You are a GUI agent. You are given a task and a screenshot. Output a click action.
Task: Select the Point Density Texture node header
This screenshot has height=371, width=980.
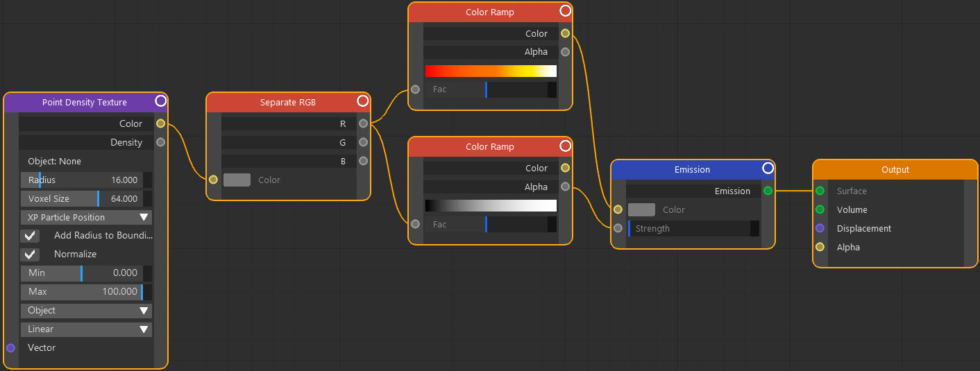coord(85,102)
